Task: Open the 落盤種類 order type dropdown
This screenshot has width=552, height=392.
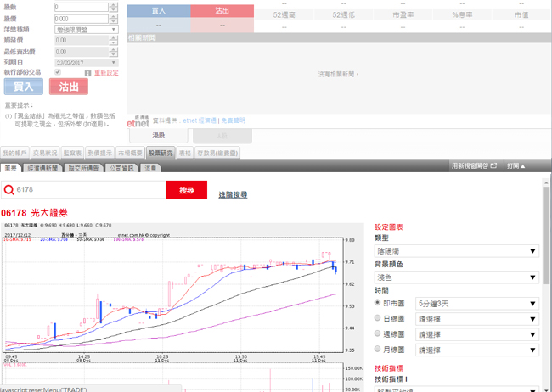Action: 87,30
